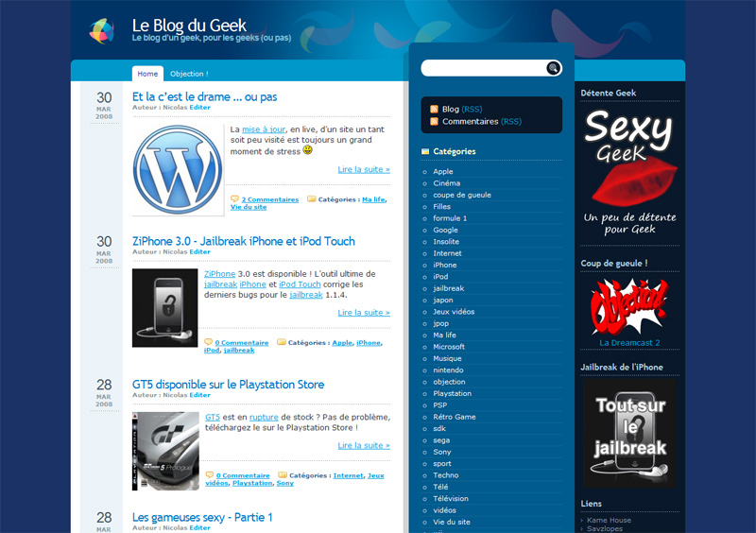Image resolution: width=756 pixels, height=533 pixels.
Task: Select the Microsoft category
Action: point(449,346)
